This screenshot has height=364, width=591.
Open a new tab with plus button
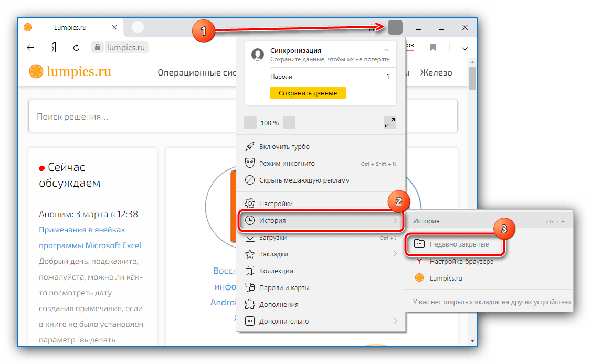pyautogui.click(x=138, y=27)
